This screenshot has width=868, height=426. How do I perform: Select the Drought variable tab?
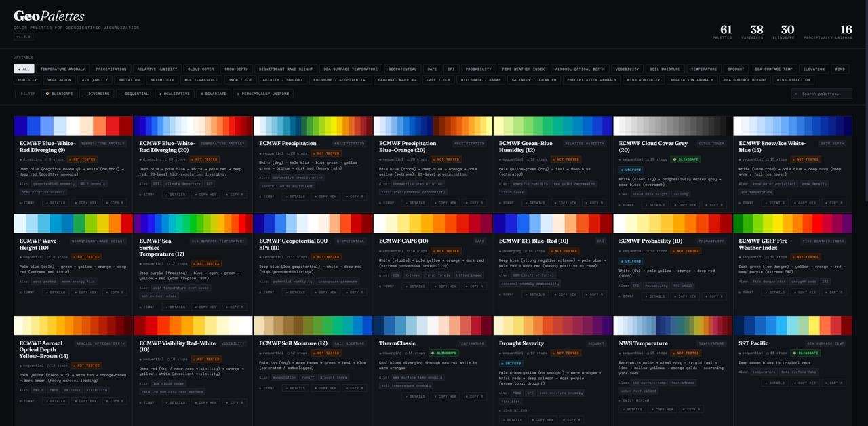pyautogui.click(x=736, y=69)
